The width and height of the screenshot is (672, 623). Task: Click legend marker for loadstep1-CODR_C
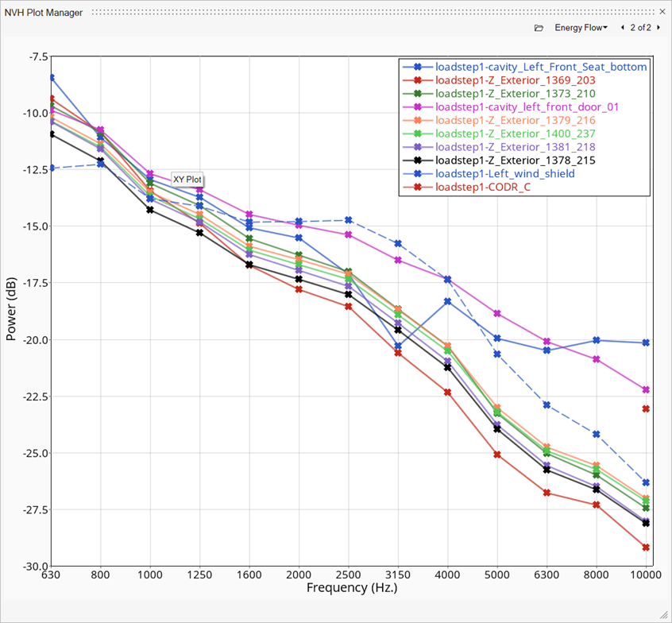416,188
